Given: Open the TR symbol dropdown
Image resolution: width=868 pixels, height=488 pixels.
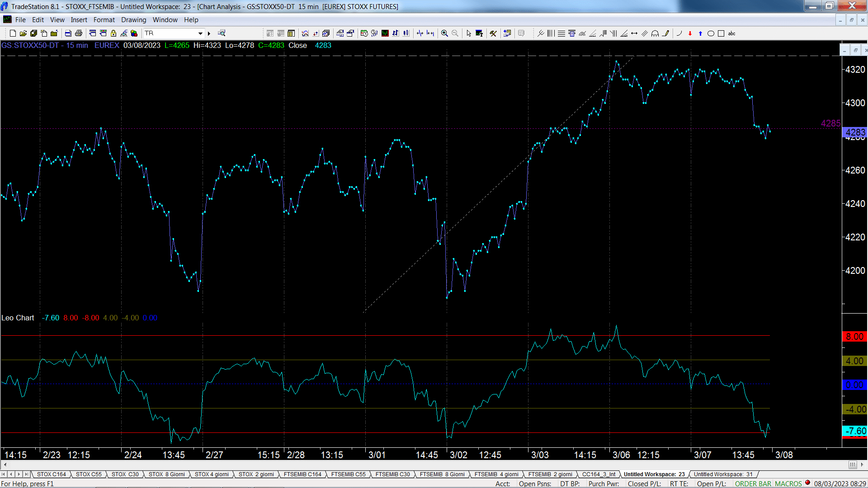Looking at the screenshot, I should click(x=200, y=33).
